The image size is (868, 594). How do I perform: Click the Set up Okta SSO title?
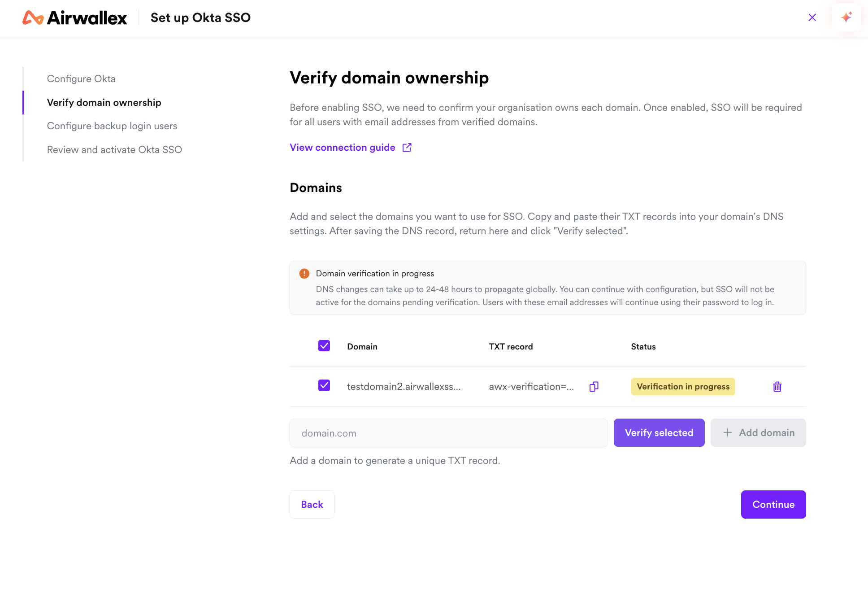tap(201, 18)
